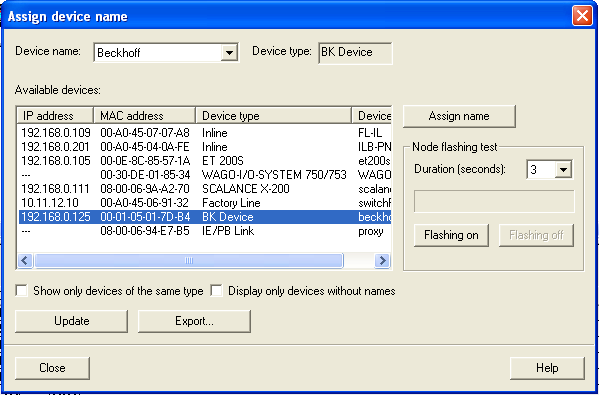Click the Update button
Image resolution: width=599 pixels, height=395 pixels.
[x=71, y=321]
